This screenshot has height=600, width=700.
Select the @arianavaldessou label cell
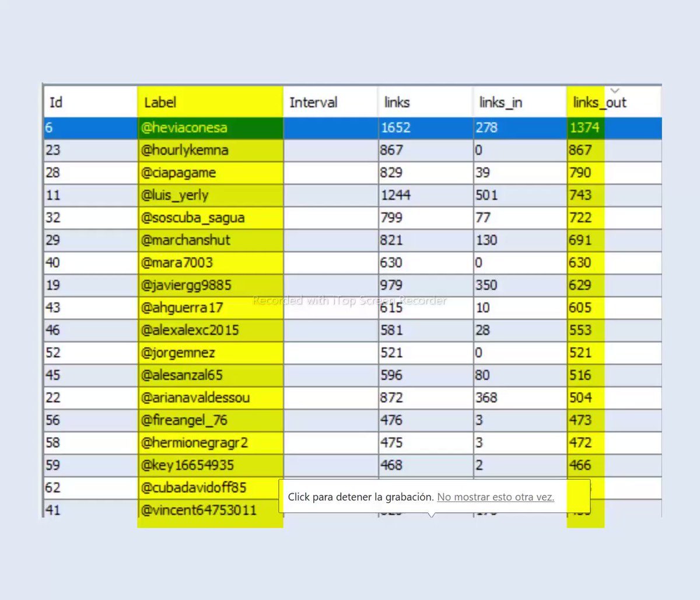(211, 397)
